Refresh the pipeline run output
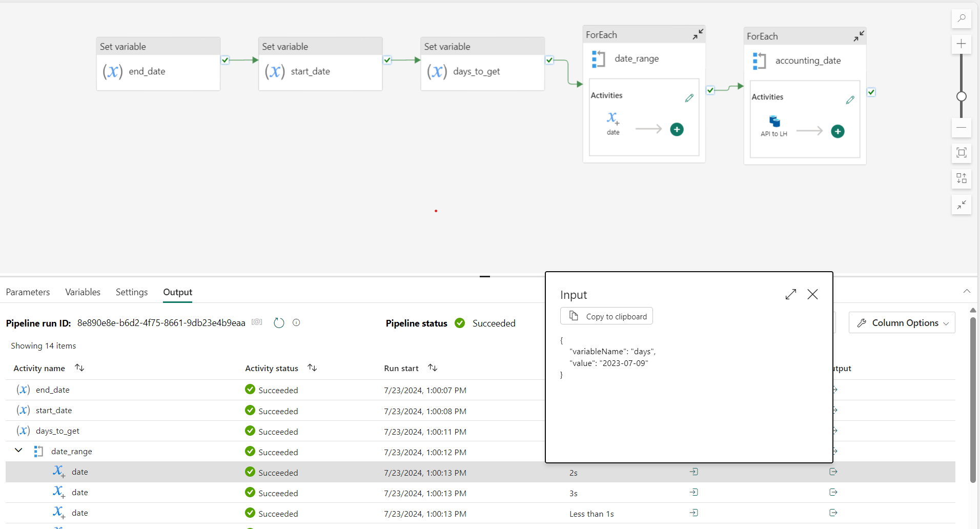Image resolution: width=980 pixels, height=529 pixels. pyautogui.click(x=279, y=323)
